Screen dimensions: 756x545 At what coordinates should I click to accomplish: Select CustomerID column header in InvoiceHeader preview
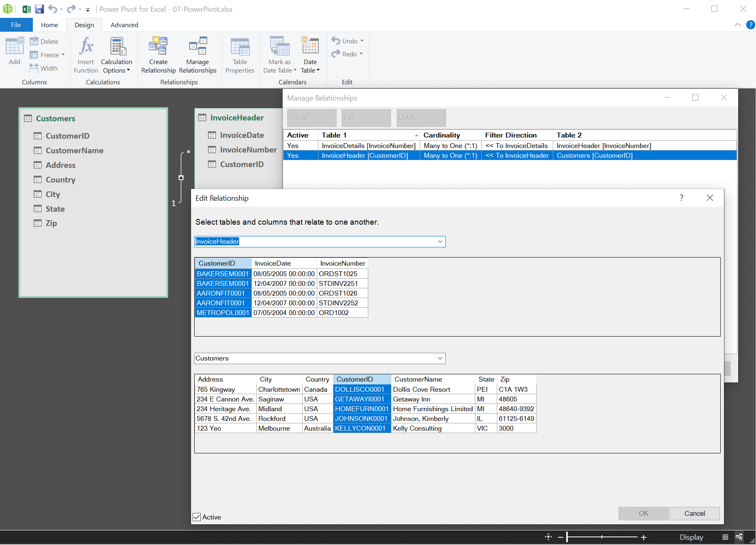pos(223,263)
